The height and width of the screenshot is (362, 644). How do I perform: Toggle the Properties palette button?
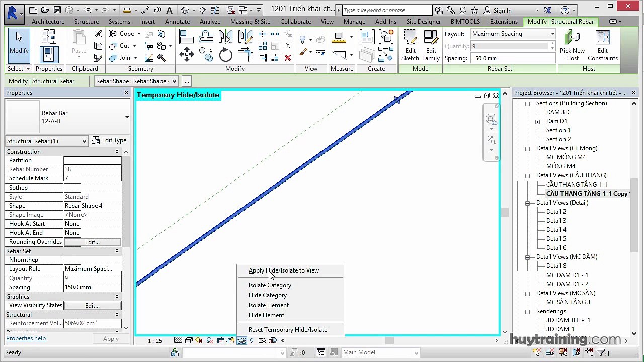click(49, 55)
